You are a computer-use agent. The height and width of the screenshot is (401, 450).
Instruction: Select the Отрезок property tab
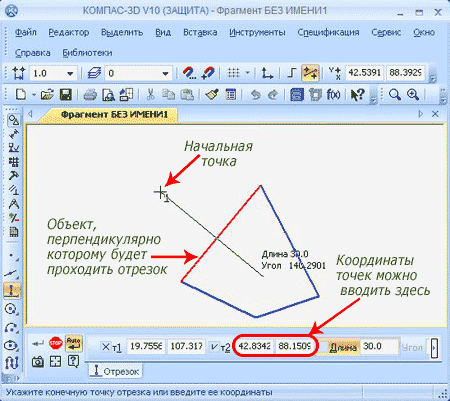click(116, 371)
